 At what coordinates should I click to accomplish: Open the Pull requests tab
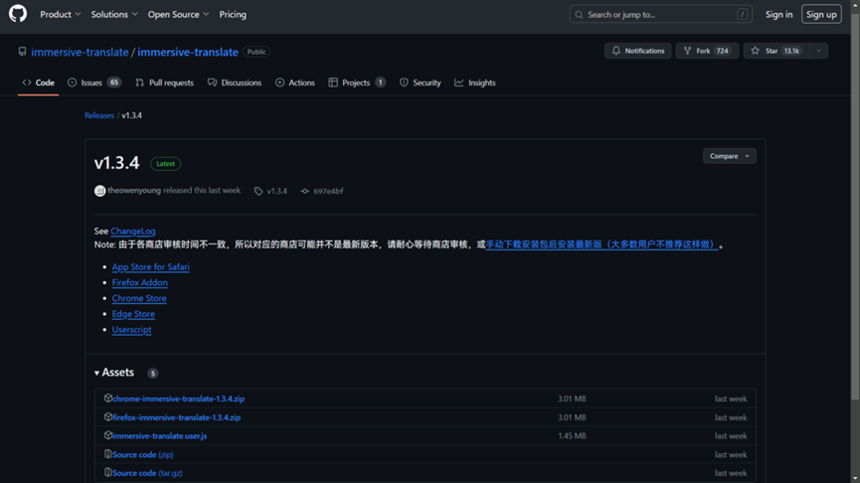point(165,83)
